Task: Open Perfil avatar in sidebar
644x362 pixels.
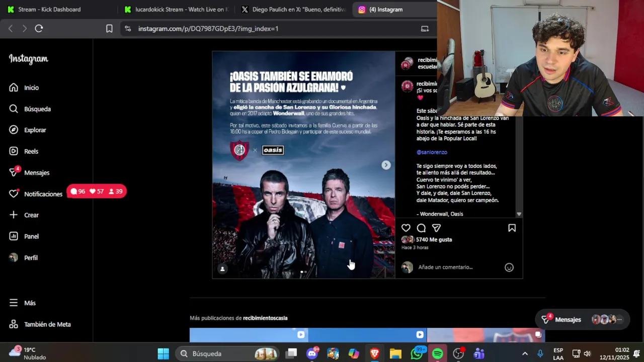Action: (14, 257)
